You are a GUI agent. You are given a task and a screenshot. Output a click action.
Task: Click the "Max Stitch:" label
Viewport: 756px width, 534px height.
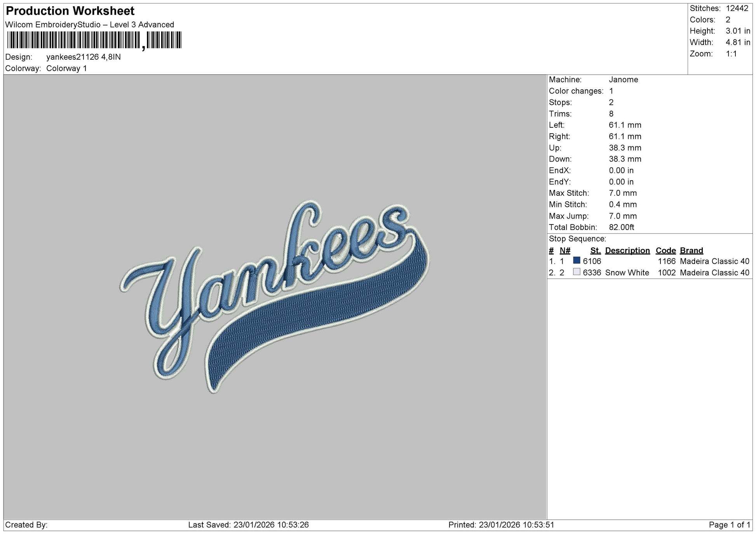pyautogui.click(x=569, y=193)
